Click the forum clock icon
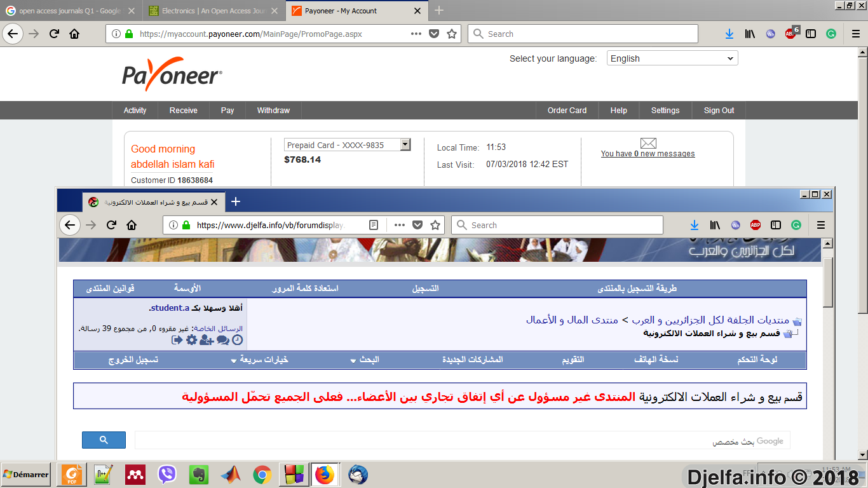Viewport: 868px width, 488px height. (x=237, y=340)
